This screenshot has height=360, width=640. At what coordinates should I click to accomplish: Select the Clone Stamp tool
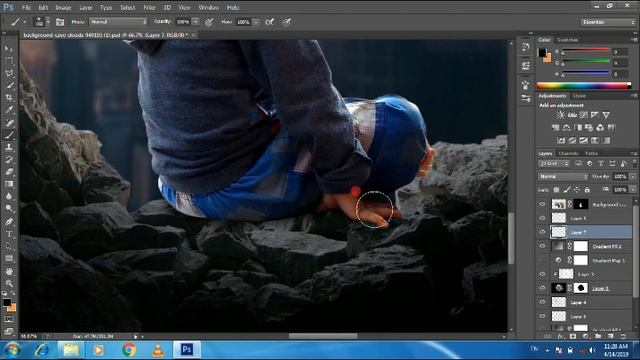(9, 147)
